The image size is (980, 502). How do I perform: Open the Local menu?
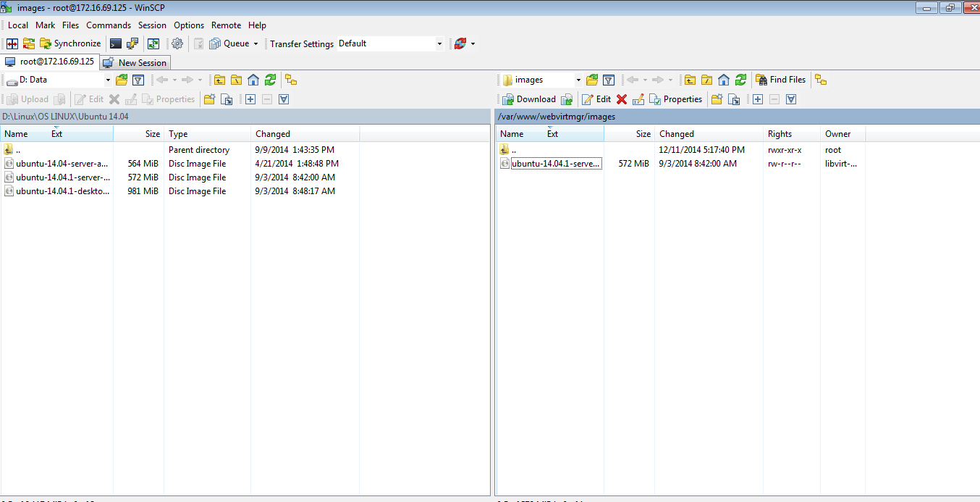click(x=18, y=25)
